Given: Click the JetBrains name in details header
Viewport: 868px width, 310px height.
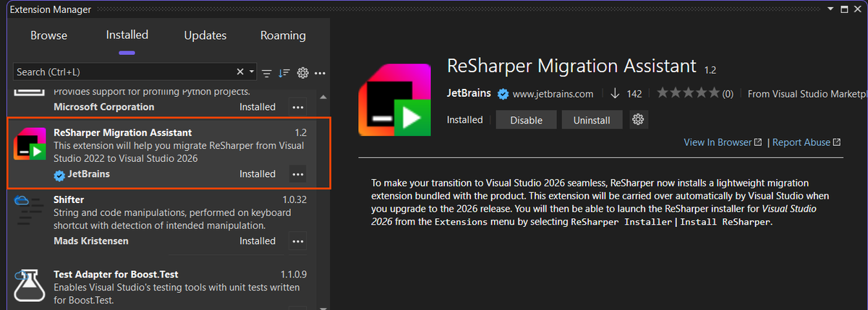Looking at the screenshot, I should (469, 93).
